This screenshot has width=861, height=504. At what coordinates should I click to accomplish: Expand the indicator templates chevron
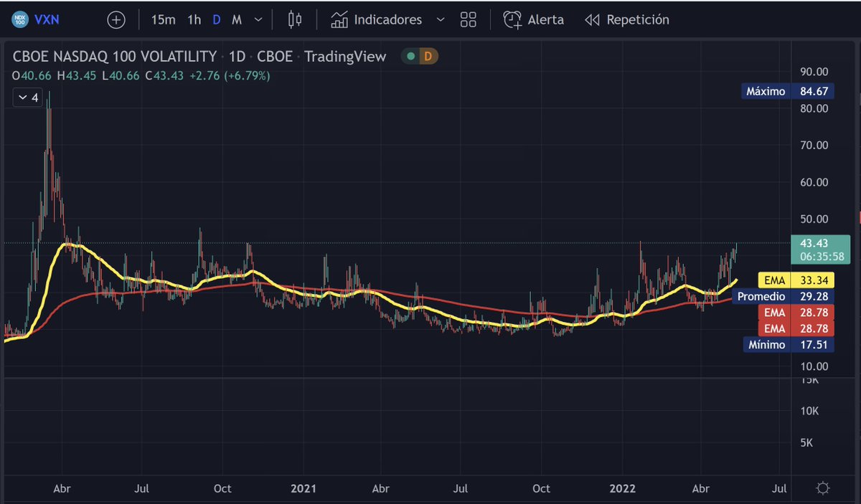pos(441,20)
